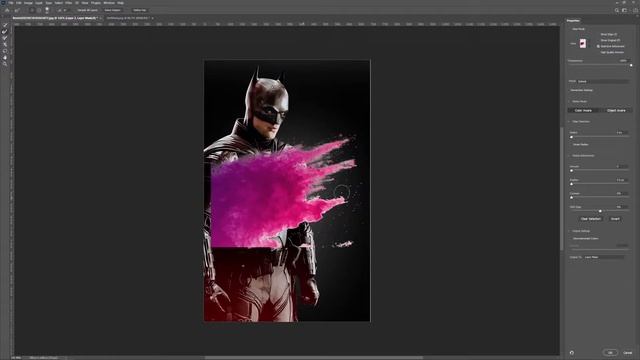Toggle Smart Radius checkbox
This screenshot has height=360, width=640.
click(x=579, y=144)
